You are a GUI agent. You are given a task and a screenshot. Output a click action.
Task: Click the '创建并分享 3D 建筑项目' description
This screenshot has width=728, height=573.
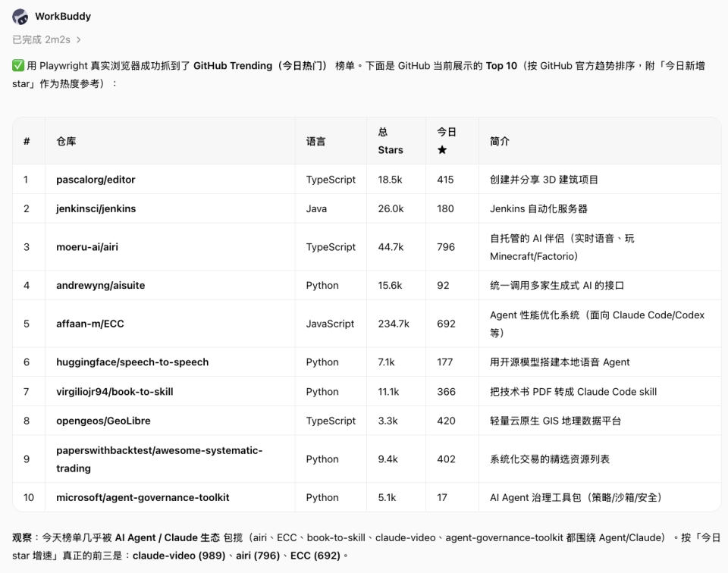(544, 180)
